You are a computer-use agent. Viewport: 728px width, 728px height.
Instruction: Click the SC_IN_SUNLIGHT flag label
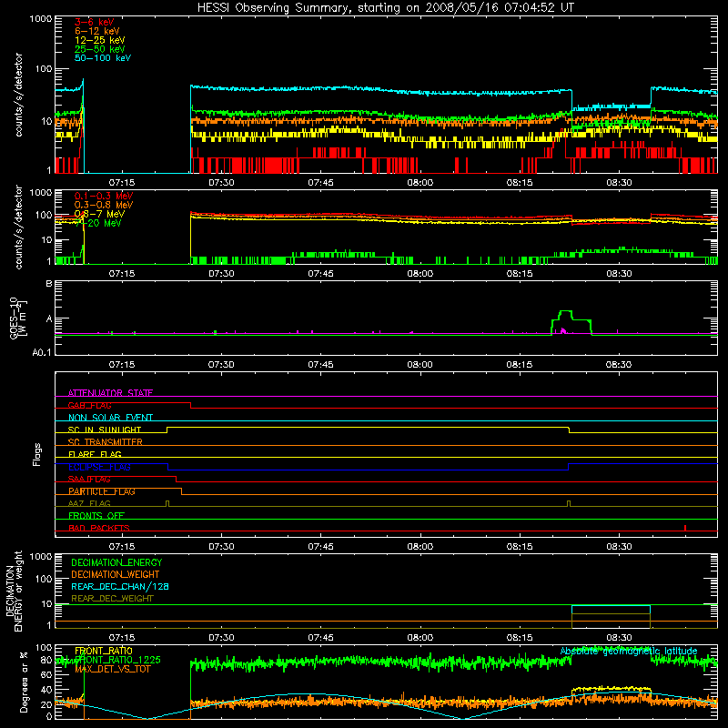(x=105, y=430)
